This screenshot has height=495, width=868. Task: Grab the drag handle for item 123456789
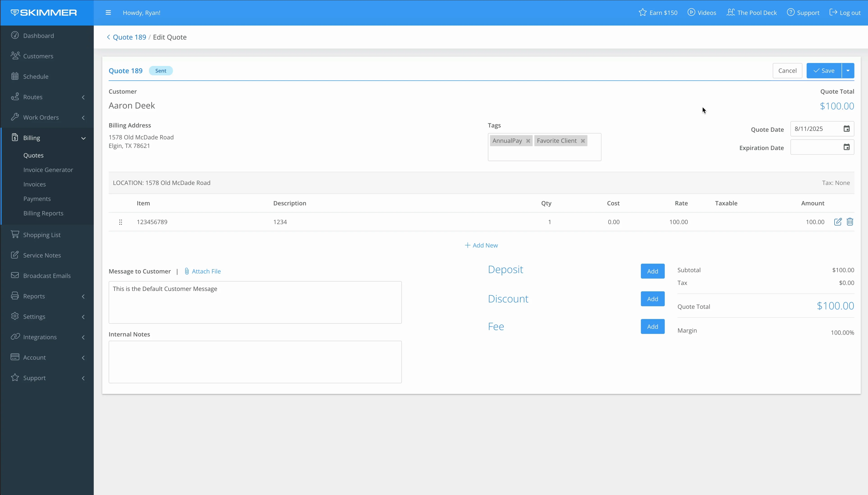(x=120, y=222)
